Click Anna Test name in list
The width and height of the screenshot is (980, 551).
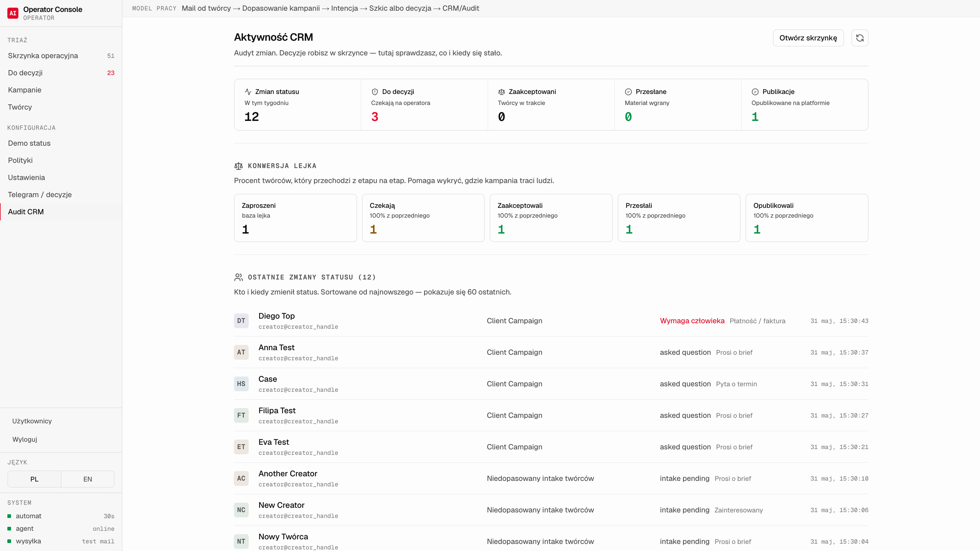pos(276,347)
